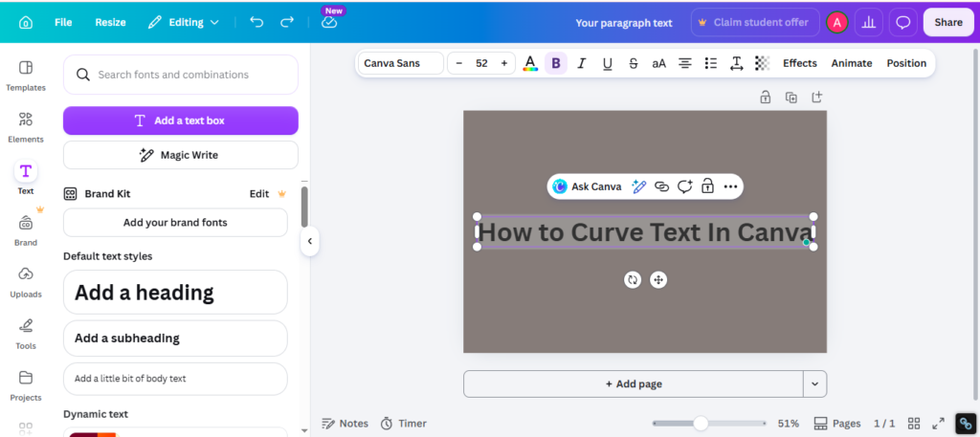Viewport: 980px width, 437px height.
Task: Toggle uppercase aA formatting
Action: pyautogui.click(x=658, y=63)
